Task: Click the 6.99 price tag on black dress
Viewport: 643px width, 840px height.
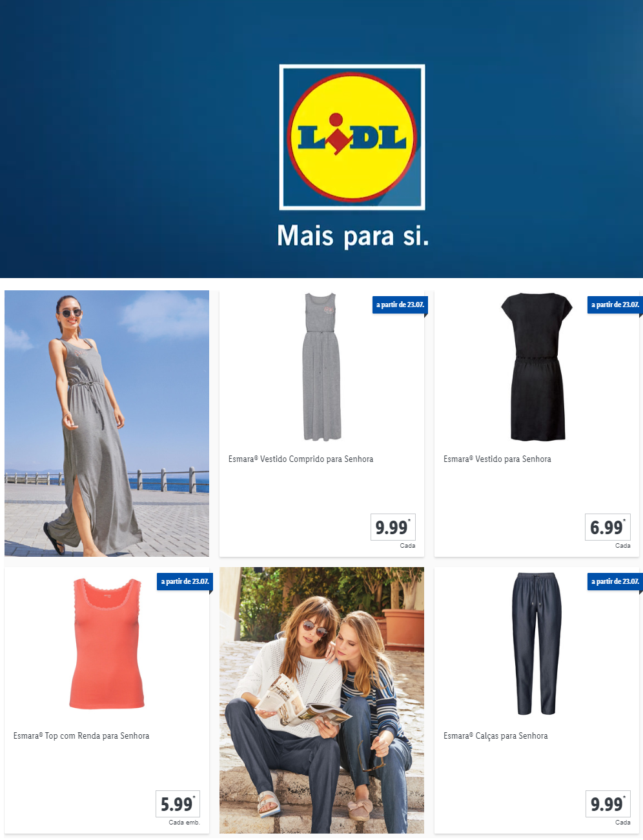Action: (x=607, y=527)
